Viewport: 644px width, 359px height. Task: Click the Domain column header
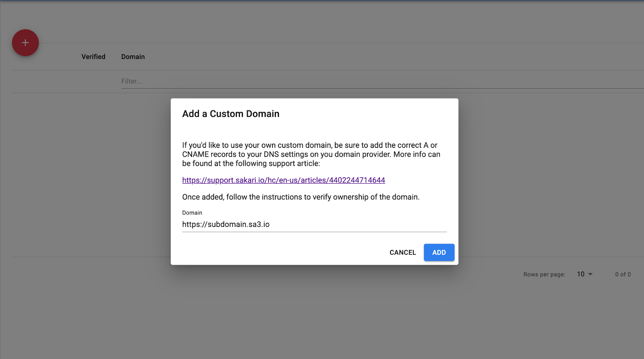tap(133, 57)
